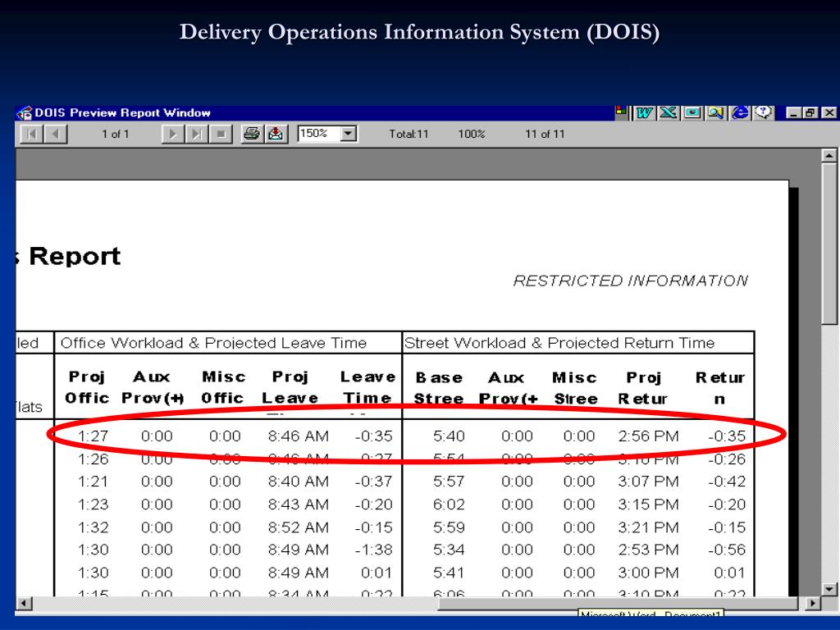Select the '-0:56' return cell
840x630 pixels.
coord(727,550)
